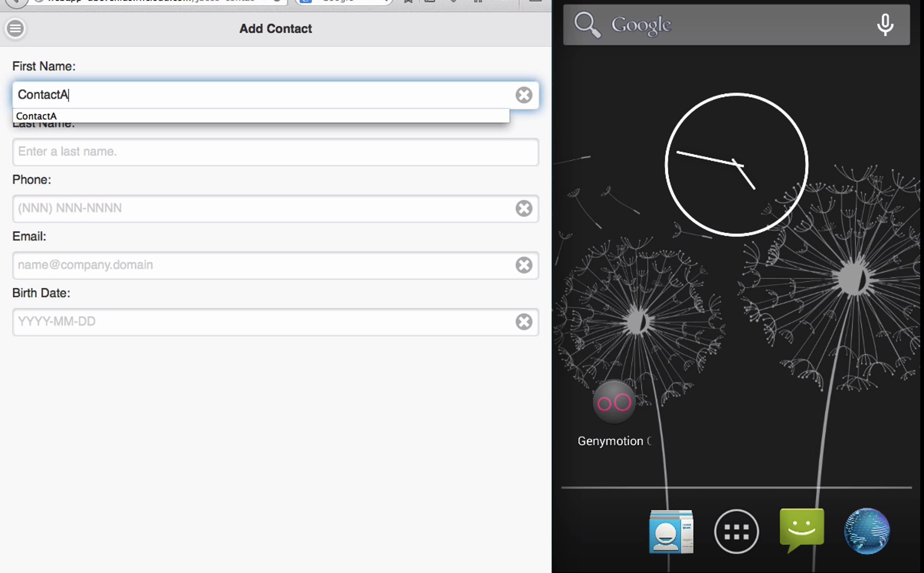This screenshot has width=924, height=573.
Task: Click the Birth Date input field
Action: pos(276,322)
